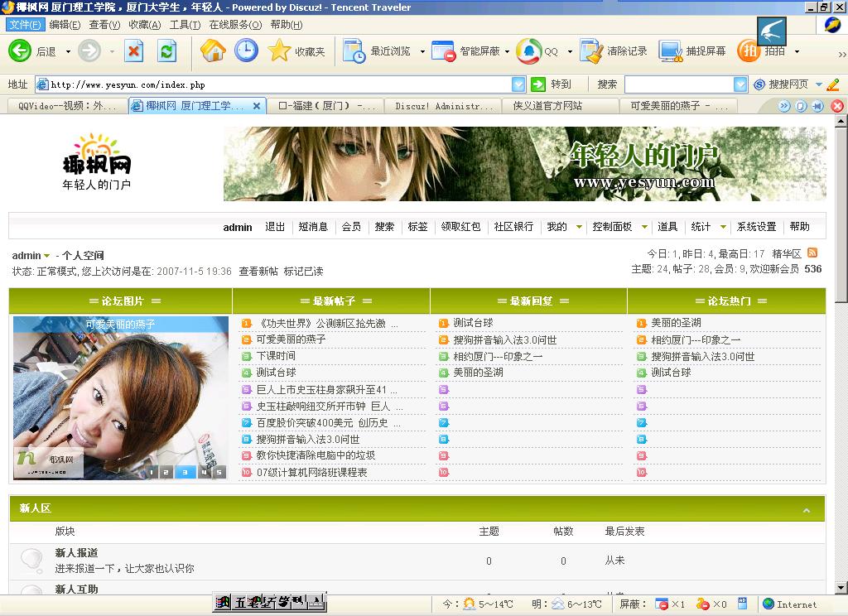Open the RSS feed icon beside 精华区

pyautogui.click(x=812, y=253)
